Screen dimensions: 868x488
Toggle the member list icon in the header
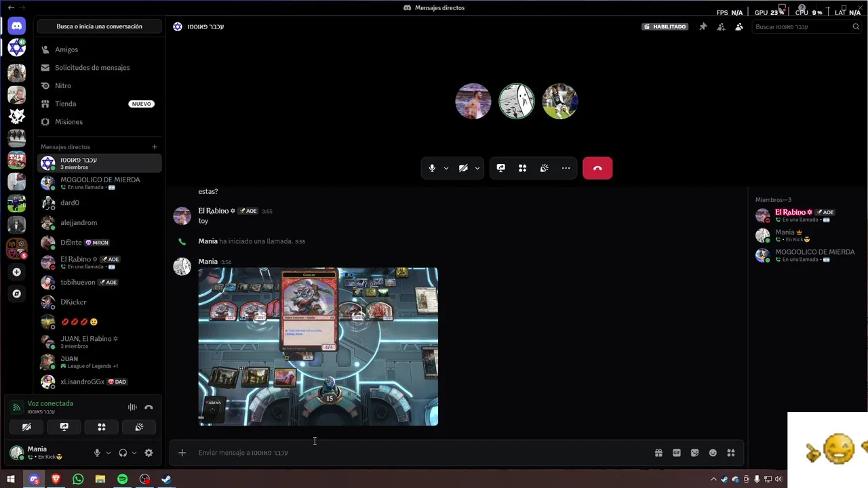click(x=739, y=26)
